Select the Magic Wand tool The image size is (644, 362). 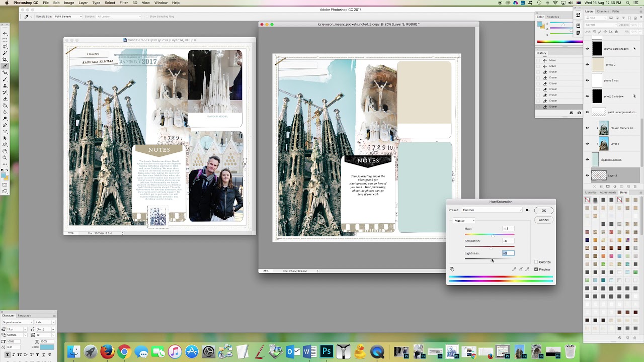coord(5,53)
